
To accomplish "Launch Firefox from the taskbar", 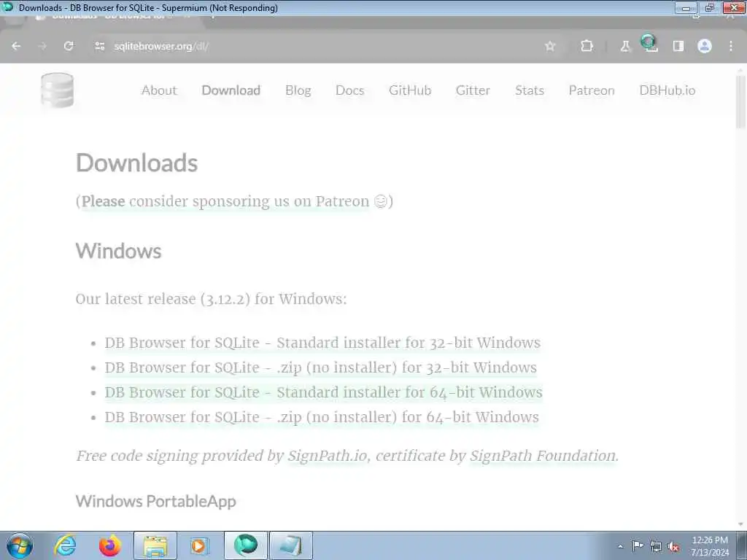I will pyautogui.click(x=110, y=545).
